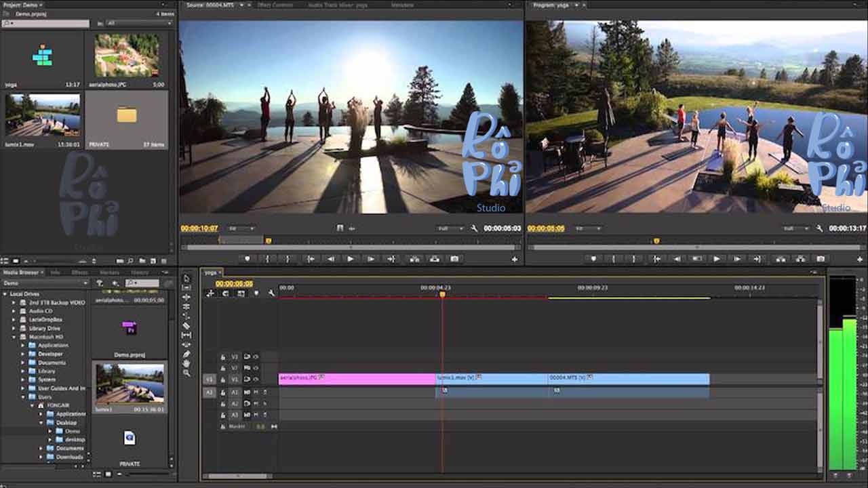The width and height of the screenshot is (868, 488).
Task: Play the sequence in Program monitor
Action: click(717, 259)
